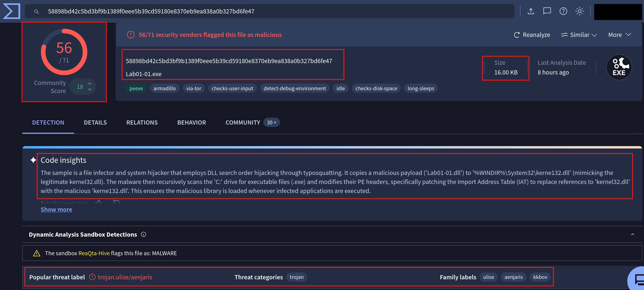Vote community score up arrow
644x290 pixels.
[89, 84]
